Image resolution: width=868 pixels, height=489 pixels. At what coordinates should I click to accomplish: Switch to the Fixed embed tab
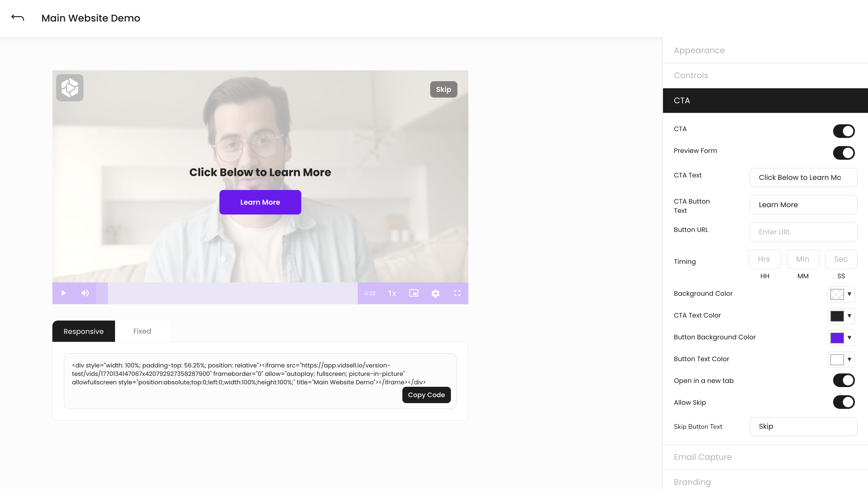(142, 331)
